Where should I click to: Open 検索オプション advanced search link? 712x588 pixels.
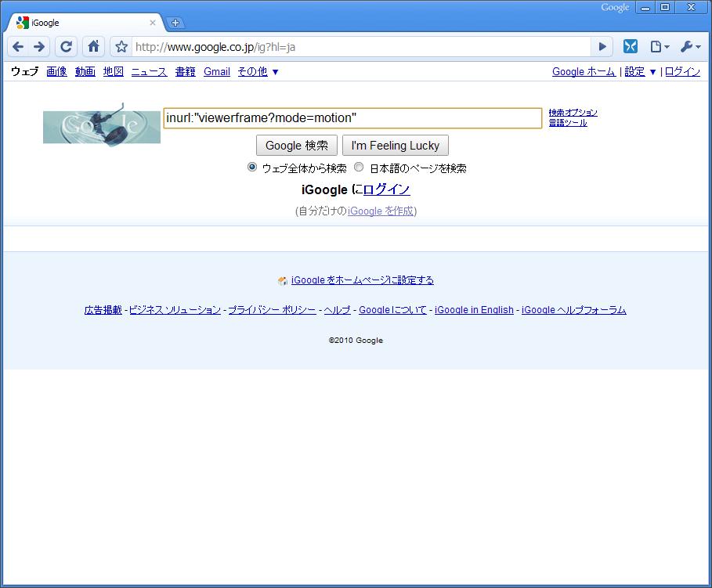coord(573,112)
